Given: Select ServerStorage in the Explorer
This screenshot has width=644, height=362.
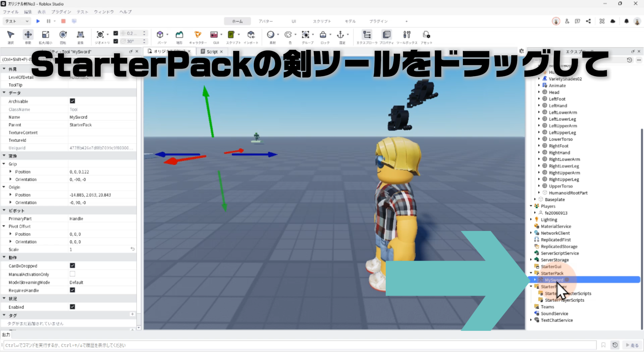Looking at the screenshot, I should click(x=554, y=260).
